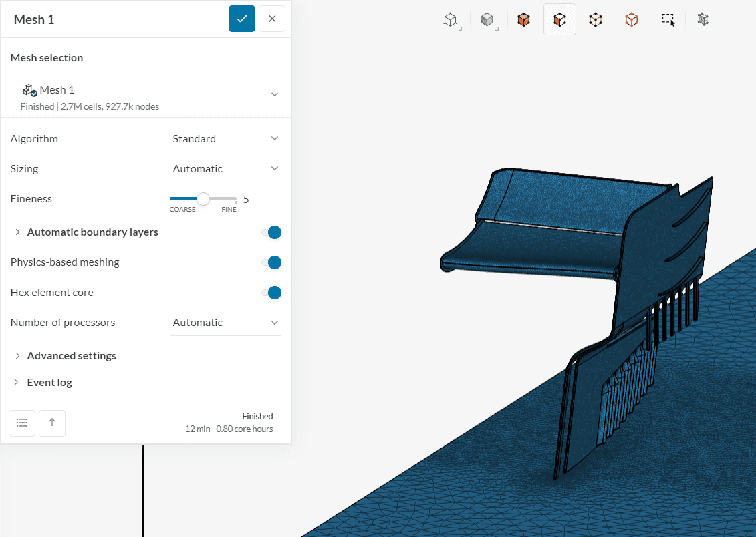Choose the select faces mode icon
The height and width of the screenshot is (537, 756).
pos(559,20)
